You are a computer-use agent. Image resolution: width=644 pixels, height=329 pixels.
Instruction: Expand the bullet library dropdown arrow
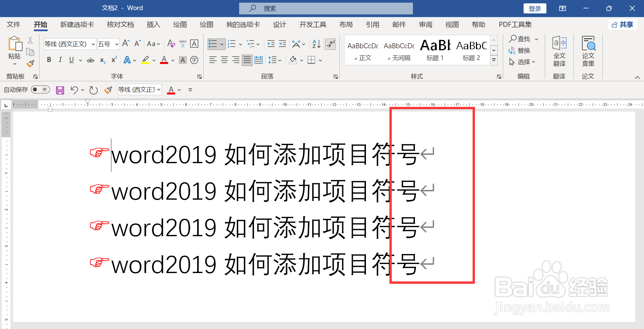(x=221, y=44)
